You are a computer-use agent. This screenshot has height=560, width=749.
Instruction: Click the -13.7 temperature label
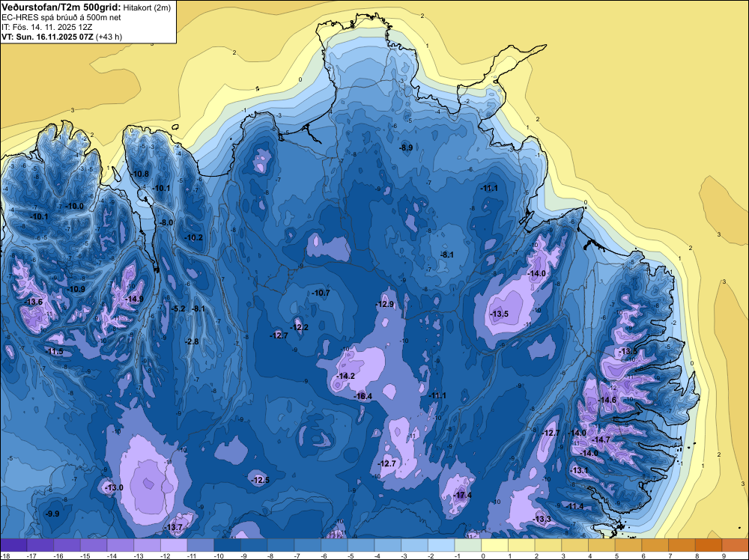(x=174, y=527)
